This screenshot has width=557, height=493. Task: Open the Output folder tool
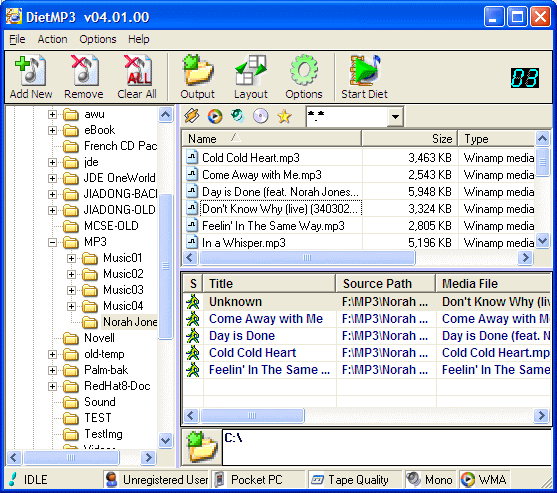(x=198, y=70)
